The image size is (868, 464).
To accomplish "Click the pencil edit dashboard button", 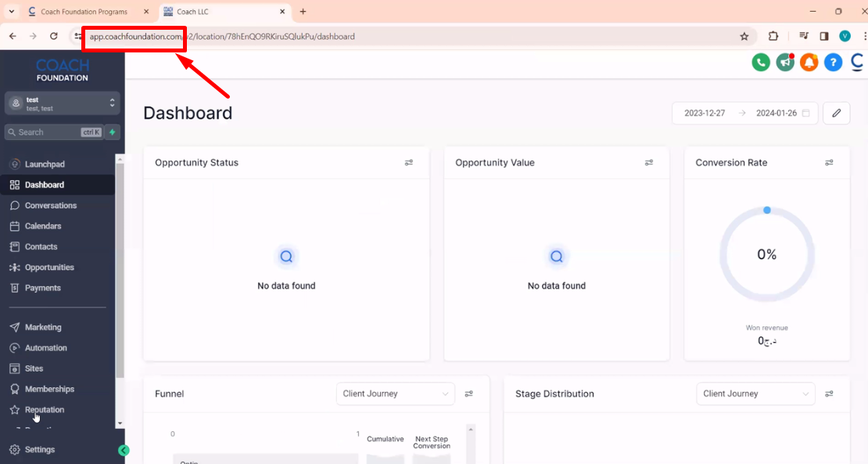I will point(837,113).
